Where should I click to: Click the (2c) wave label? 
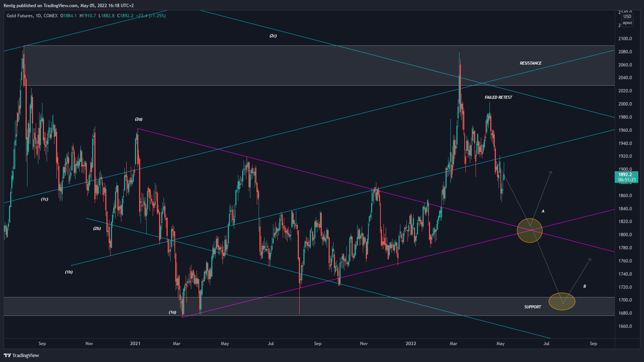coord(273,36)
